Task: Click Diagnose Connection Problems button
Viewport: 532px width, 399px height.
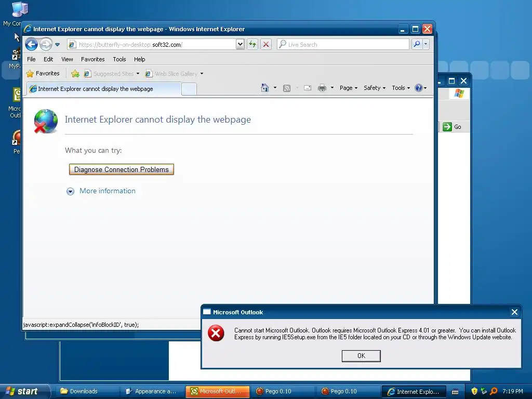Action: click(x=122, y=169)
